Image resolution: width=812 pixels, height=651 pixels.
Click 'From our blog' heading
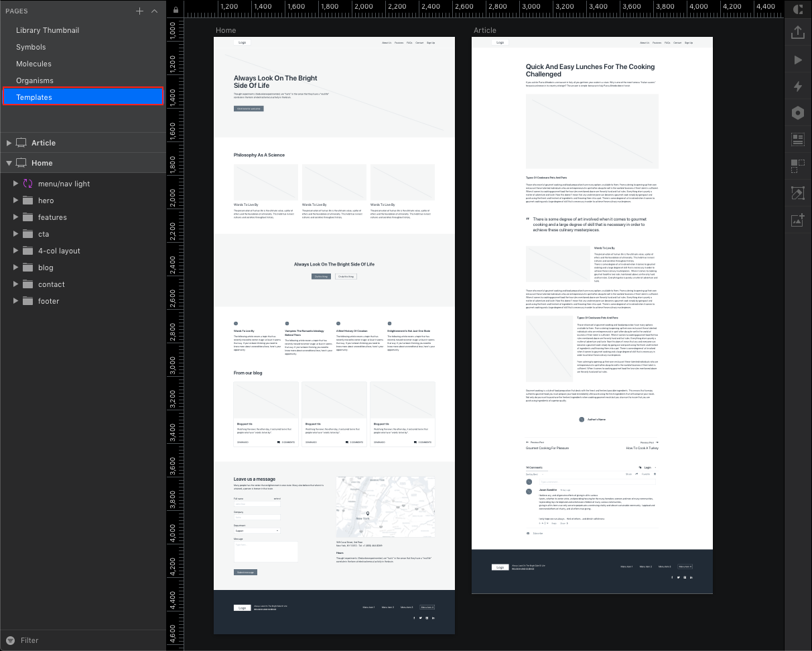(x=248, y=373)
